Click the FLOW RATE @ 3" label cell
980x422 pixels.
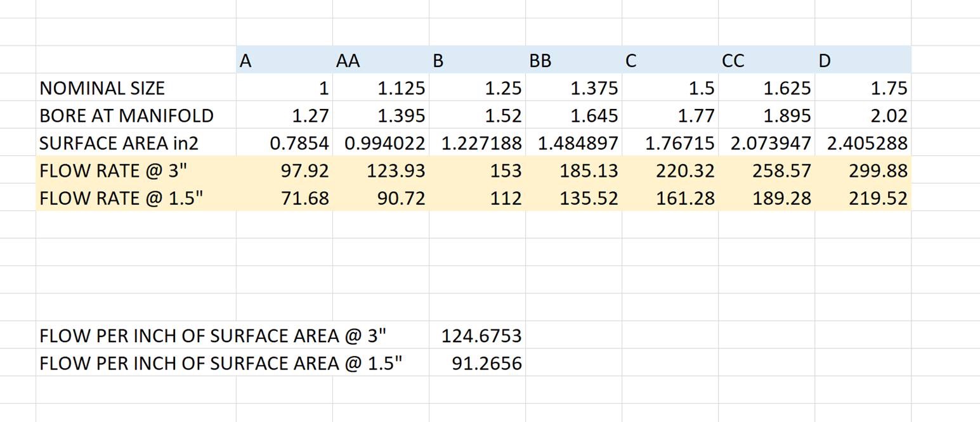(x=113, y=171)
